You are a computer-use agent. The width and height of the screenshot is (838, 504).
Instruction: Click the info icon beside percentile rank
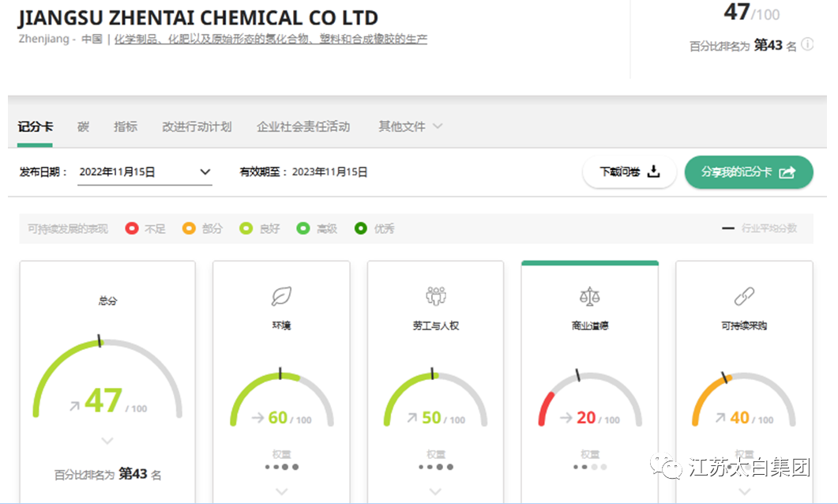[x=807, y=45]
